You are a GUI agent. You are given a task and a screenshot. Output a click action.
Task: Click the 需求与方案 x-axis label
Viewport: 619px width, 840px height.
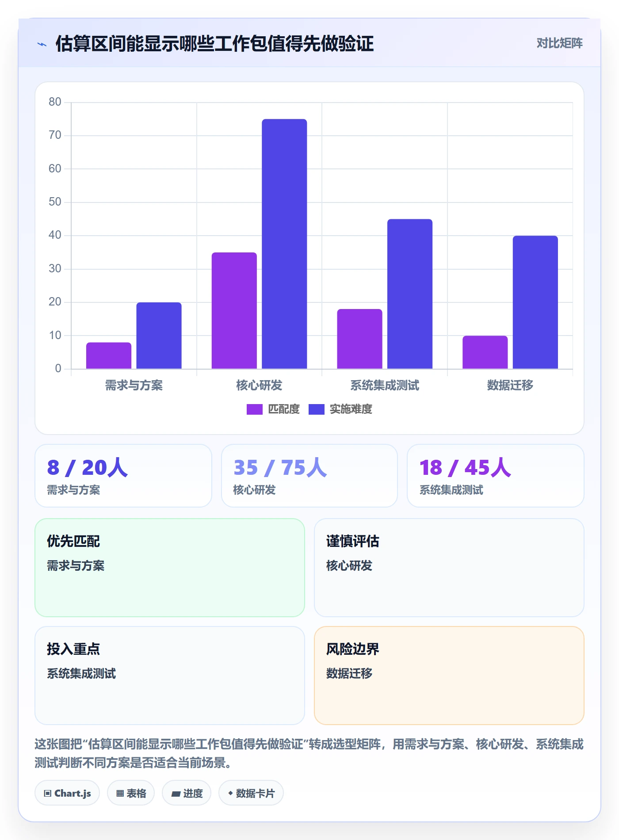tap(134, 386)
